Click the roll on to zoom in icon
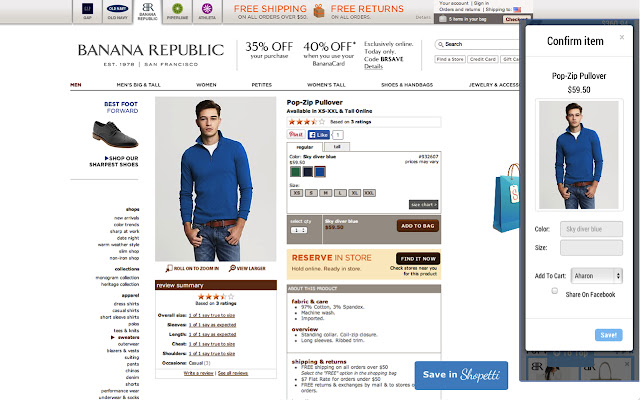Viewport: 640px width, 400px height. pyautogui.click(x=169, y=268)
